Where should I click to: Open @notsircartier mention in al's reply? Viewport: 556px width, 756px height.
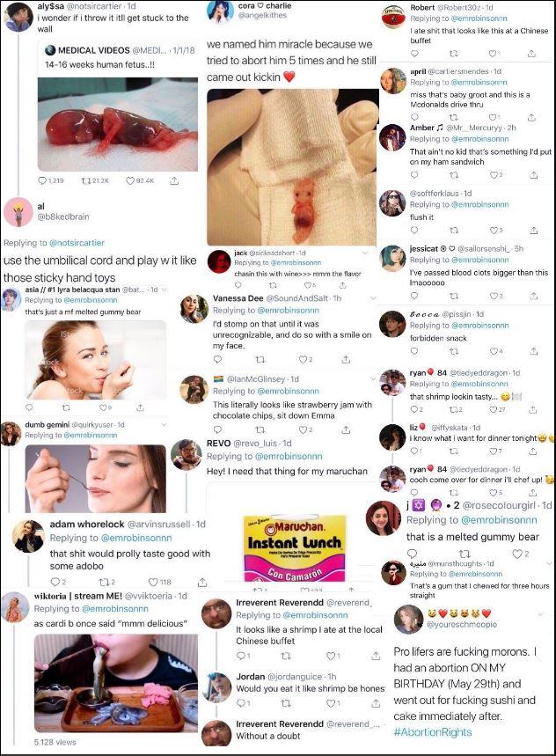click(x=77, y=243)
